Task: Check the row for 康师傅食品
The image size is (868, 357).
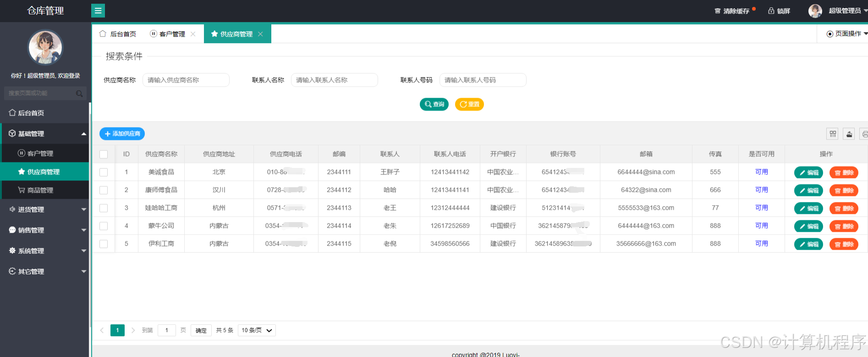Action: 104,190
